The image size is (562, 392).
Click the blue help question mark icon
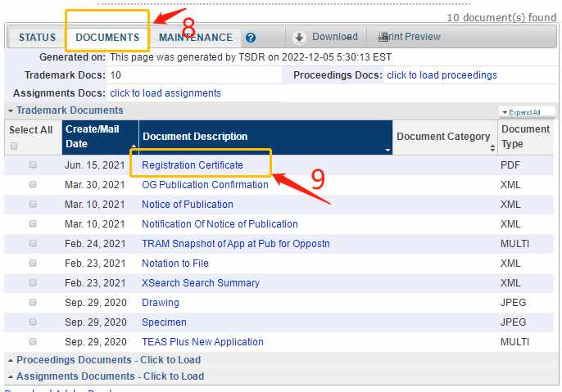point(251,38)
